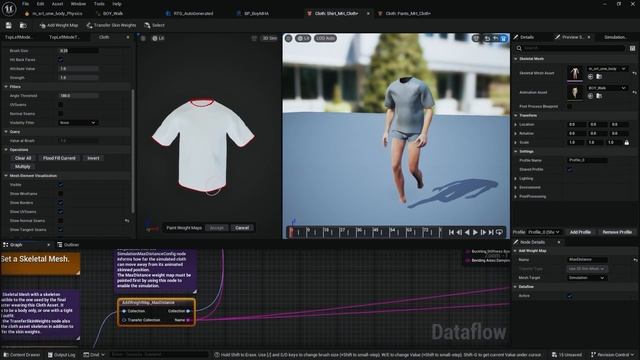Image resolution: width=640 pixels, height=360 pixels.
Task: Click the 3D Sim view button
Action: [x=269, y=38]
